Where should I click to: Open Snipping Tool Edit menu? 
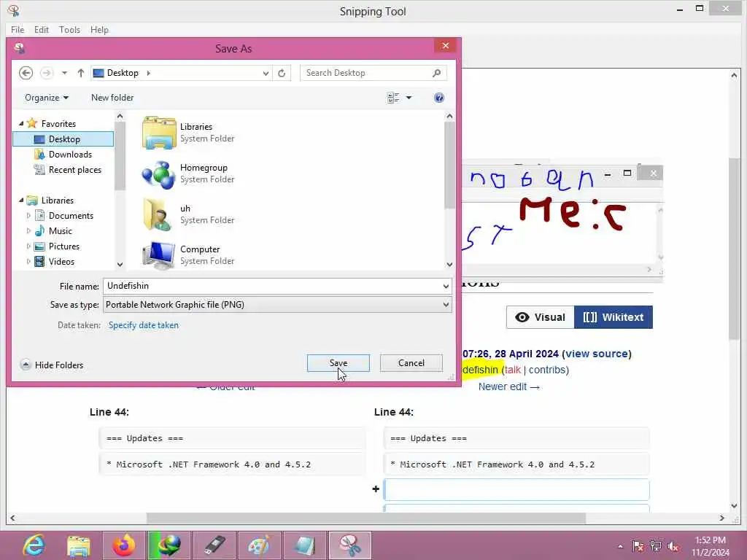[42, 29]
